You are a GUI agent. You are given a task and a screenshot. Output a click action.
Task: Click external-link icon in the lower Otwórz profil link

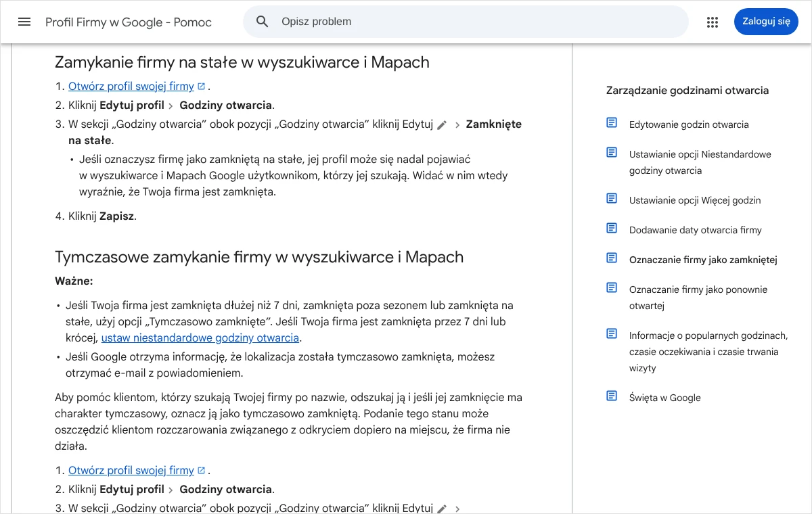[201, 471]
